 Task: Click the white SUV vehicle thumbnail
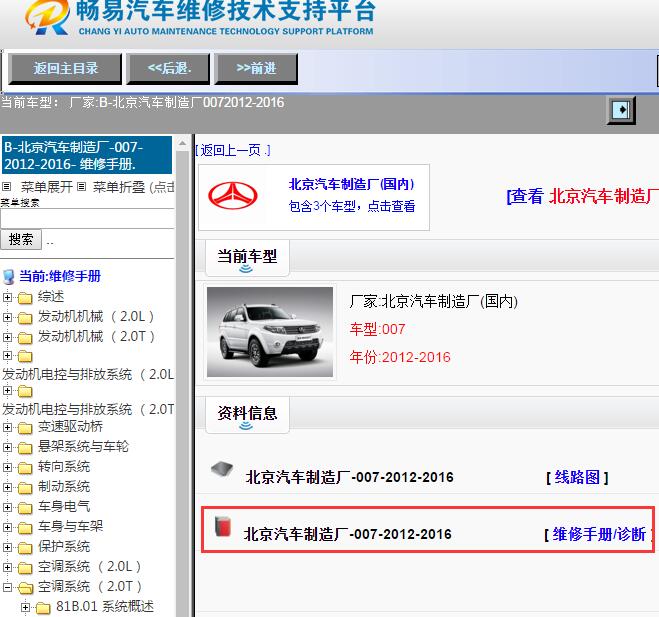click(x=270, y=332)
